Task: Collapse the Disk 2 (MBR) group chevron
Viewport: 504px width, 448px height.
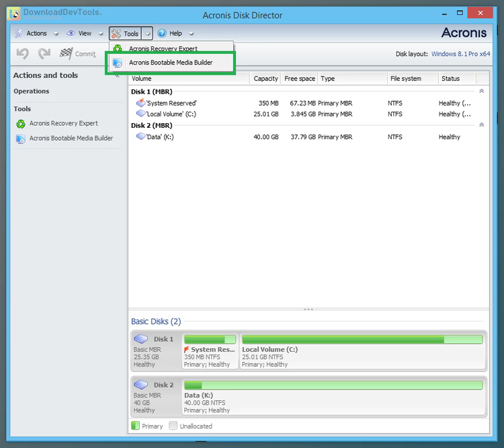Action: [x=482, y=125]
